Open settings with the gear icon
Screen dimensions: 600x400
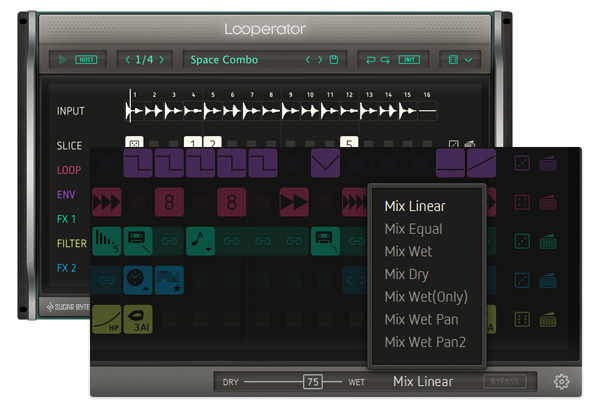click(x=561, y=382)
